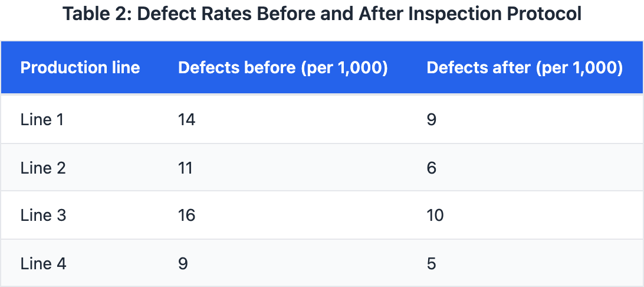Select the 'Production line' column header

click(80, 68)
